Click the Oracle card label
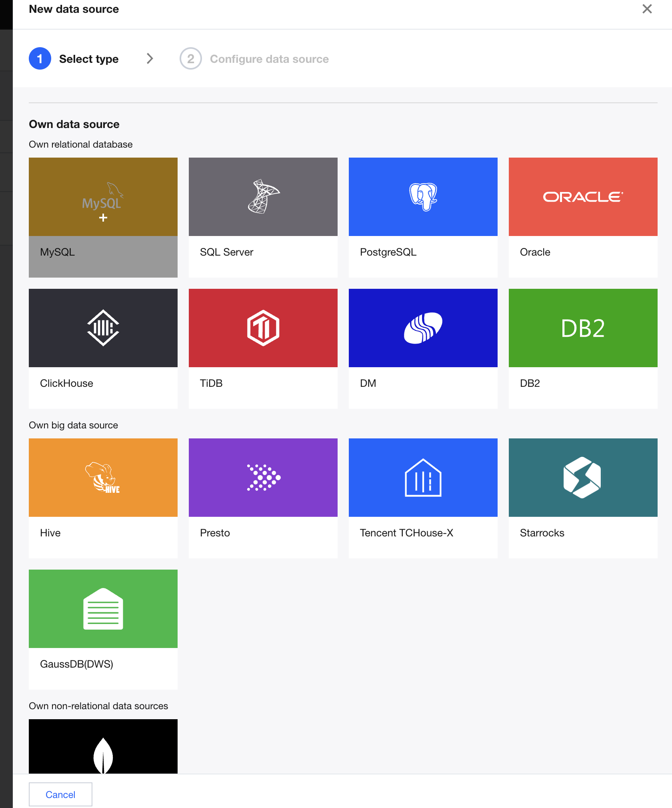 (x=535, y=252)
